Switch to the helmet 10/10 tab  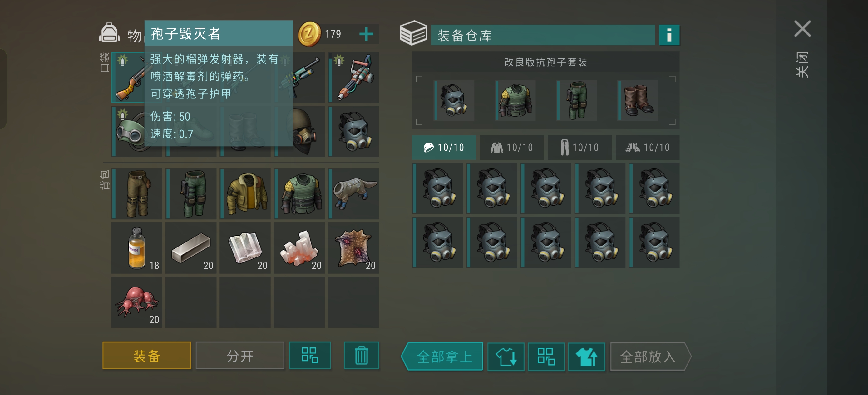click(x=444, y=147)
